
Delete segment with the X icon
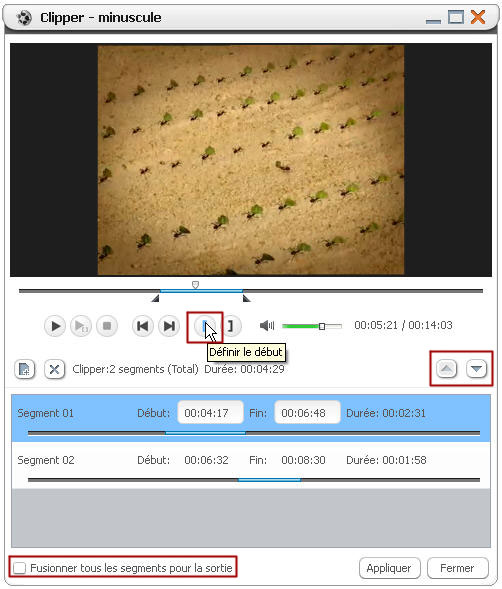(x=54, y=369)
